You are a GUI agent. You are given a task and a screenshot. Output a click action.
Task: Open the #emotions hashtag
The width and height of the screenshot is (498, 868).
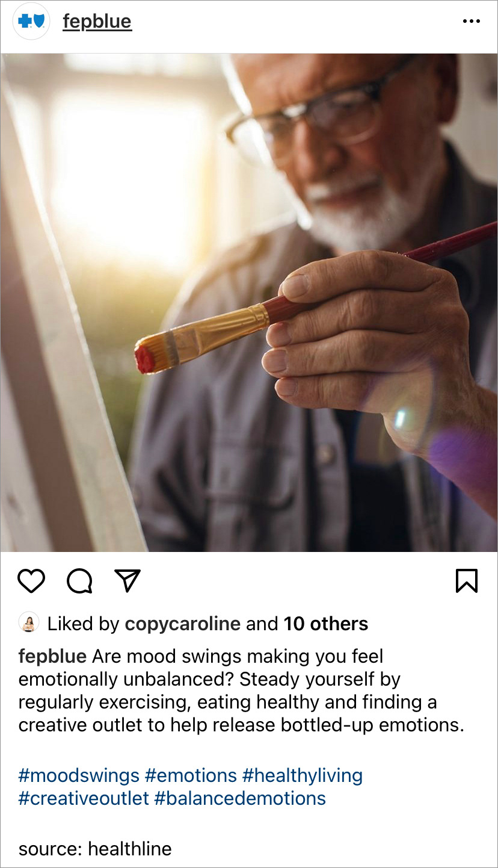point(191,775)
